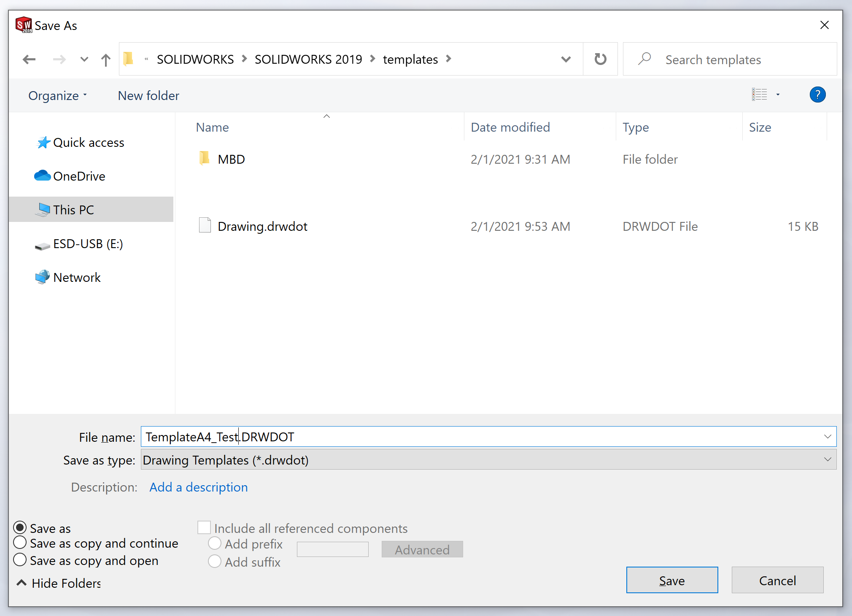Open Save as type dropdown
The width and height of the screenshot is (852, 616).
(488, 459)
